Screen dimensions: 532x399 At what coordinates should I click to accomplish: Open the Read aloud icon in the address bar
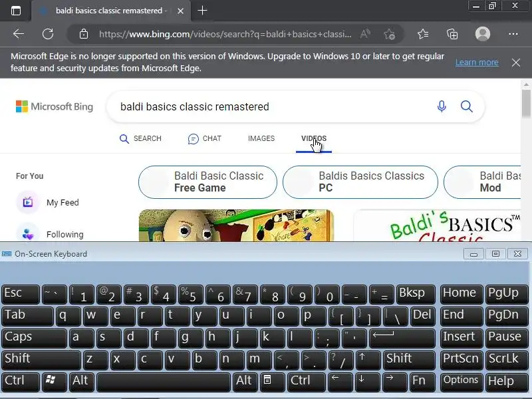[365, 34]
